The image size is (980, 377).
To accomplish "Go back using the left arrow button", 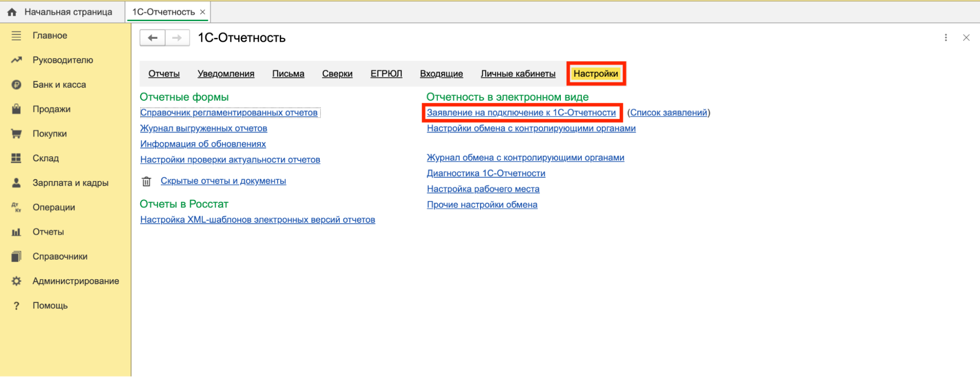I will pos(152,38).
